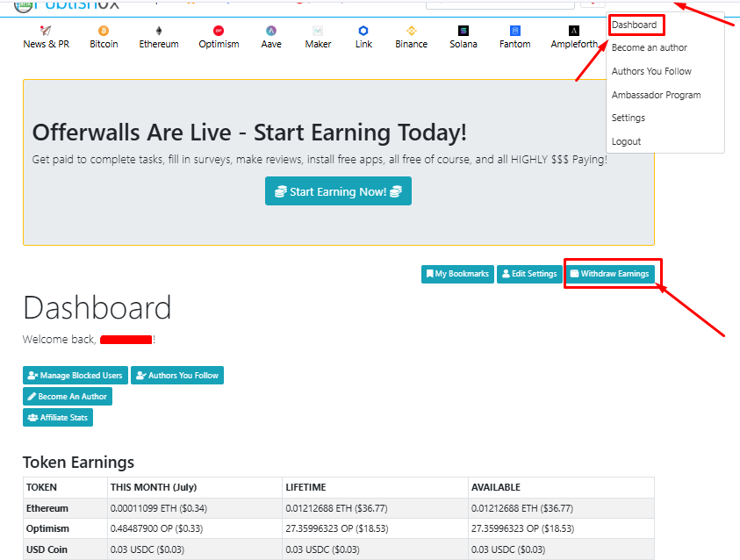Select the Solana icon
The width and height of the screenshot is (740, 560).
[463, 31]
